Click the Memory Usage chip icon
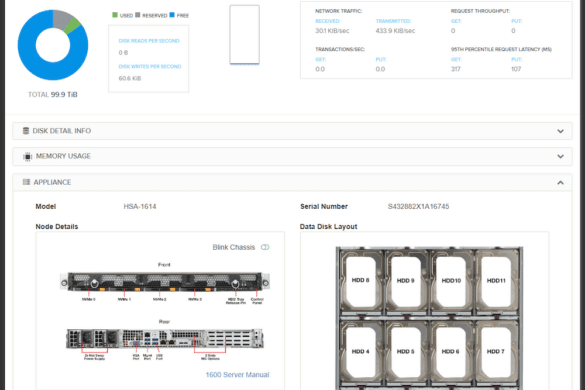The image size is (585, 390). 27,156
